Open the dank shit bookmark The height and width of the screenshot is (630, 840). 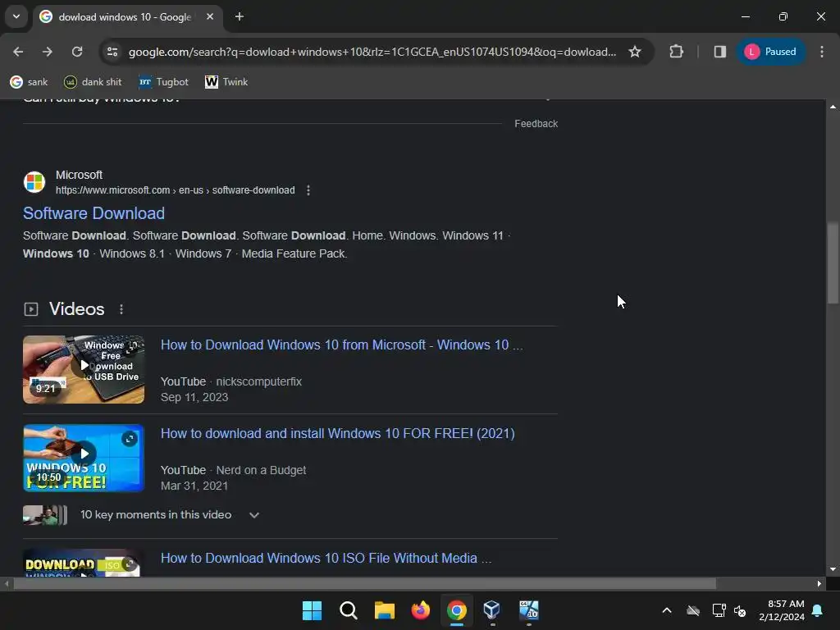93,82
